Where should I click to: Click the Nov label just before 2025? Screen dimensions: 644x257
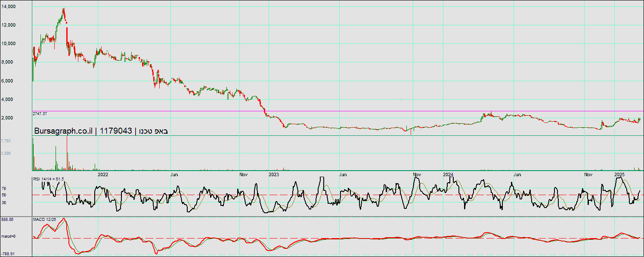point(588,175)
